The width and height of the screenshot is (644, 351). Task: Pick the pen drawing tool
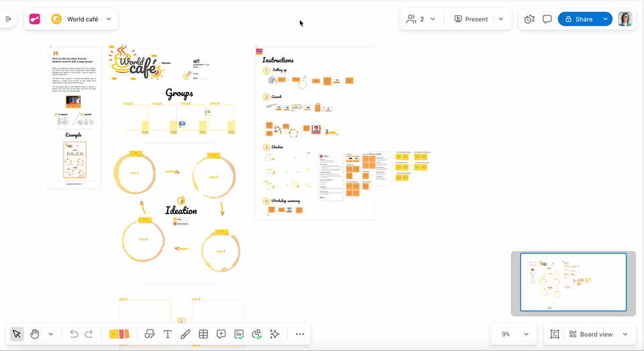186,334
